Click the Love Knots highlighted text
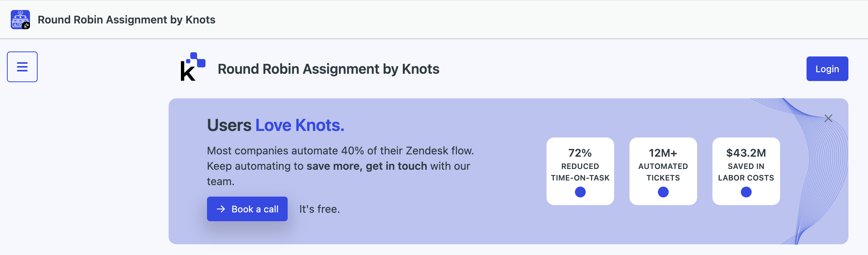Viewport: 868px width, 255px height. pyautogui.click(x=300, y=125)
